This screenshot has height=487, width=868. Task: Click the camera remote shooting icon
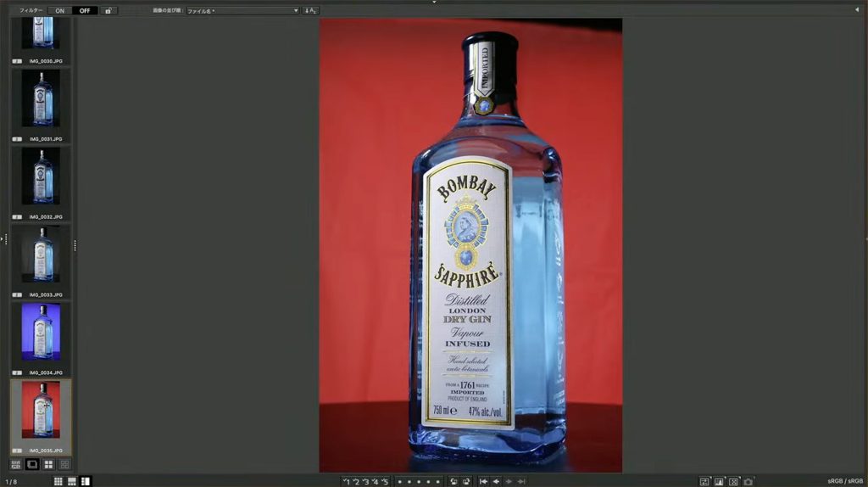(x=748, y=481)
